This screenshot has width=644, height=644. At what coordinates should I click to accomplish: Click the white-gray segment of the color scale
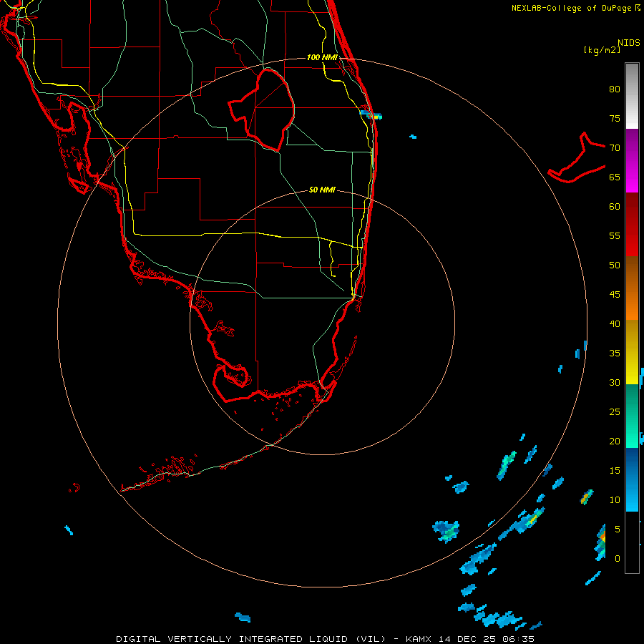(632, 96)
